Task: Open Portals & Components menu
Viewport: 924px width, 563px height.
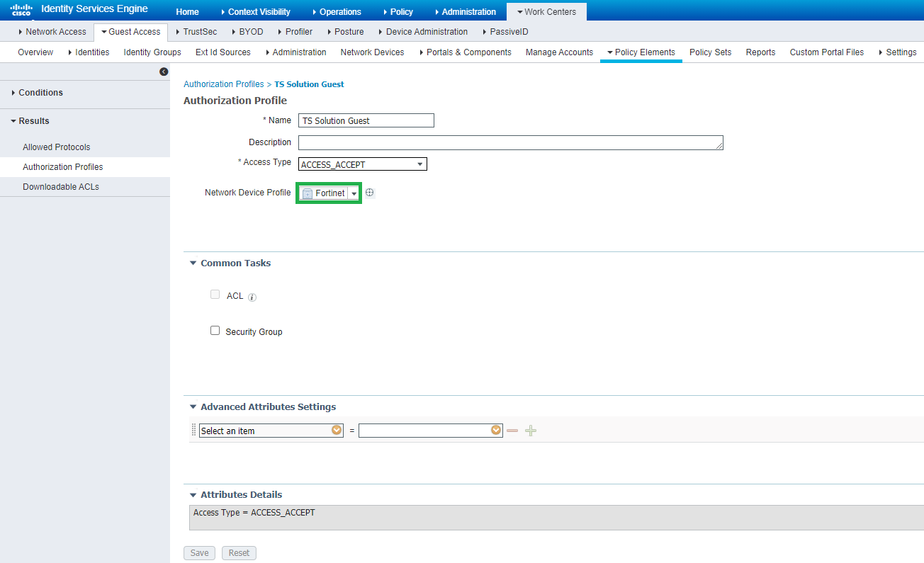Action: pos(466,52)
